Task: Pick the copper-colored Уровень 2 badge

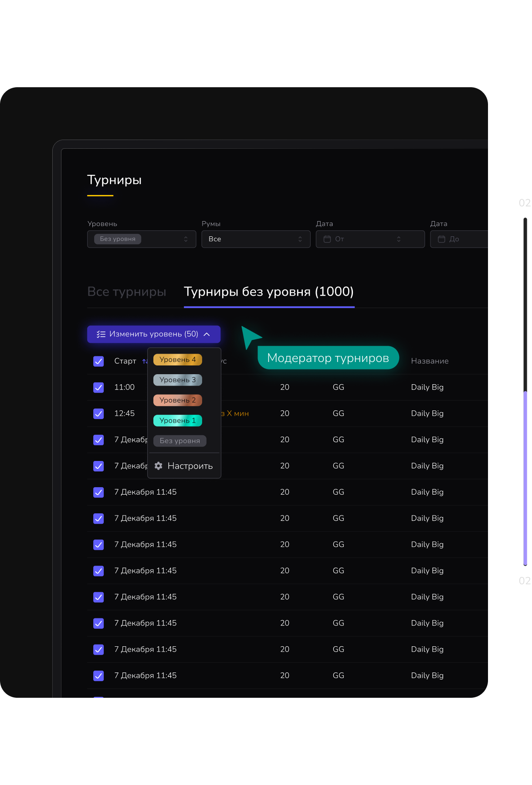Action: [x=177, y=400]
